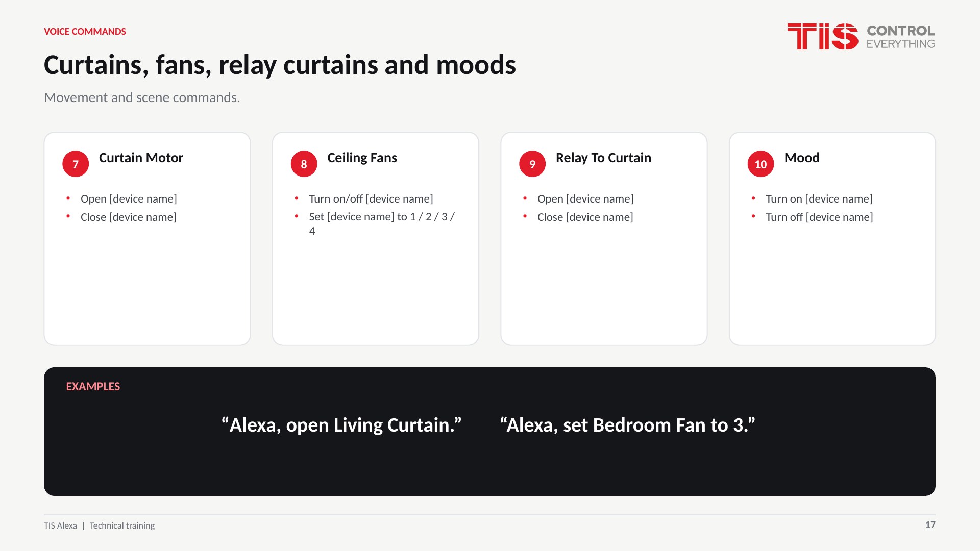Click 'Turn off [device name]' under Mood
Viewport: 980px width, 551px height.
[x=819, y=217]
